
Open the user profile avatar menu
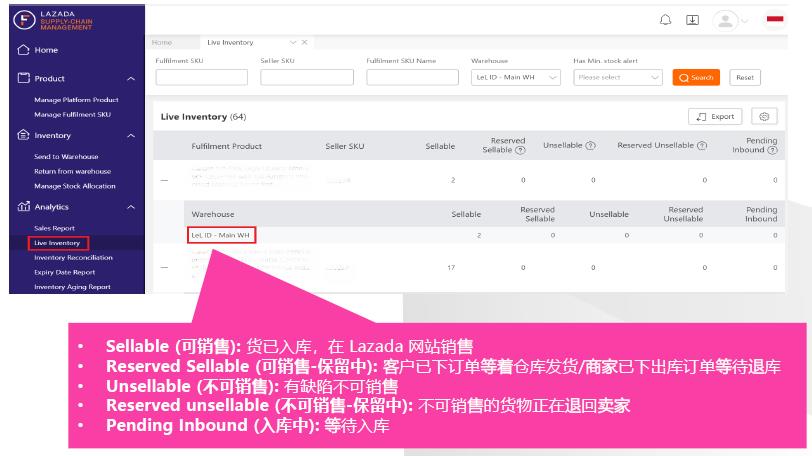[x=725, y=21]
